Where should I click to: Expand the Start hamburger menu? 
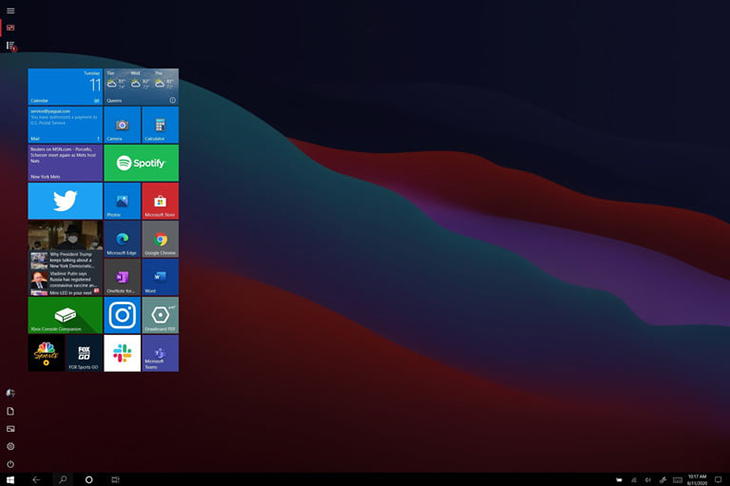coord(10,10)
